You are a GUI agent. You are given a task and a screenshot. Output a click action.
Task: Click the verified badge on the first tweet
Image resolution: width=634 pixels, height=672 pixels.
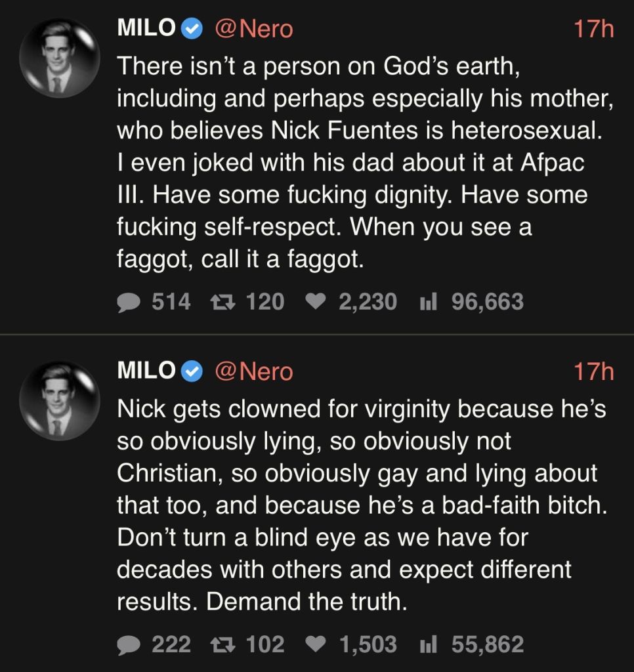coord(191,30)
